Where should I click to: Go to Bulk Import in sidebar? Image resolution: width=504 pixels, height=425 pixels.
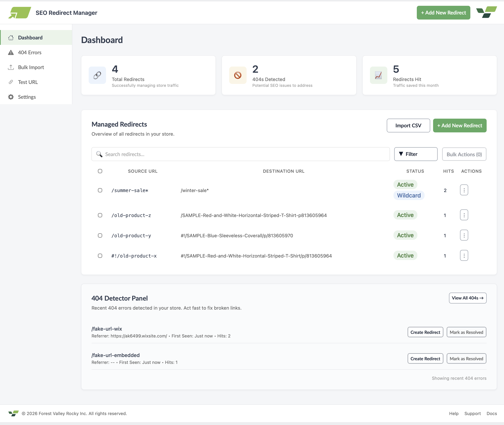tap(31, 67)
